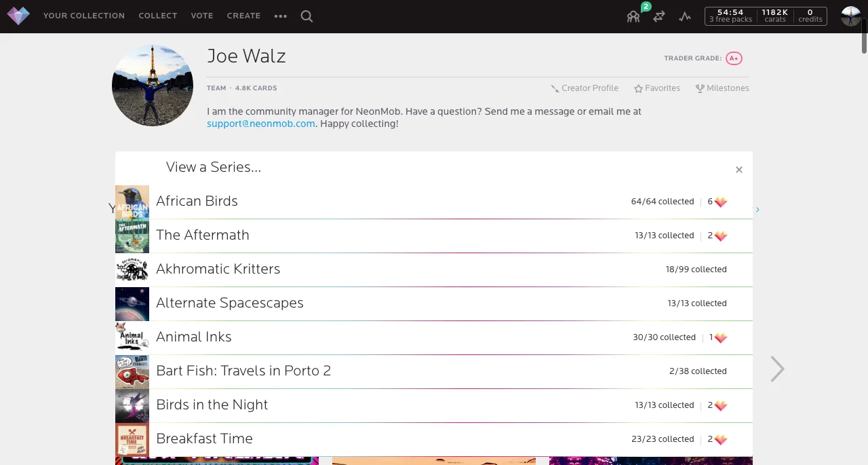Open the trades arrows icon
Image resolution: width=868 pixels, height=465 pixels.
click(x=659, y=16)
